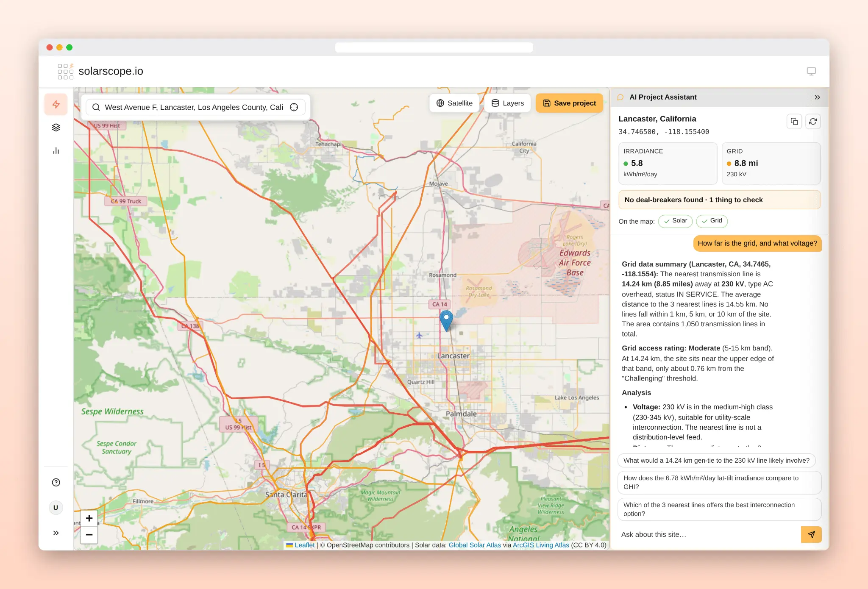Open the Global Solar Atlas link

(x=475, y=545)
